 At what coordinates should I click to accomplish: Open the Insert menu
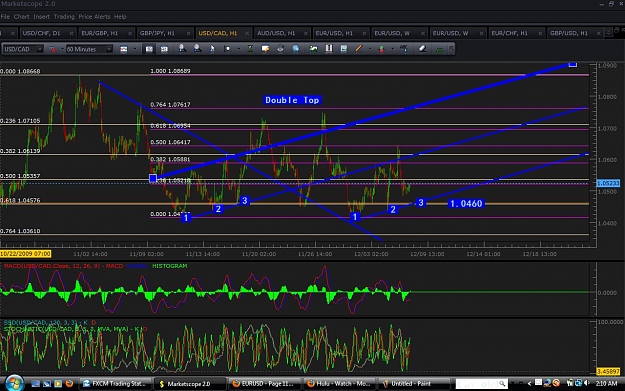[41, 17]
